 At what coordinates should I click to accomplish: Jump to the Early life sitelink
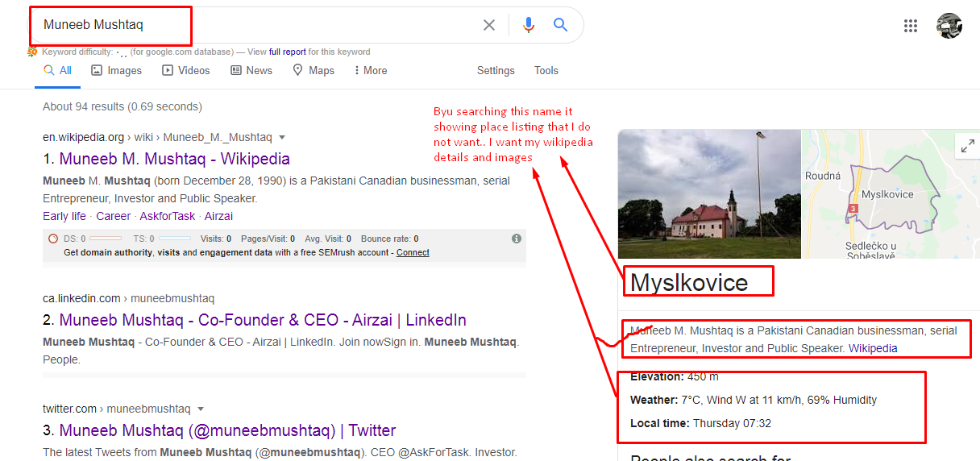[64, 216]
